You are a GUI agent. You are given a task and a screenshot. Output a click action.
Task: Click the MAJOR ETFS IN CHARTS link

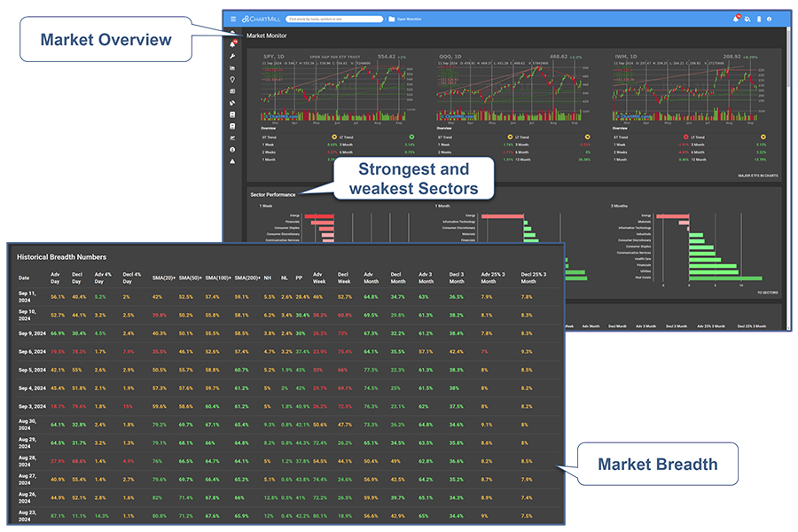point(759,176)
